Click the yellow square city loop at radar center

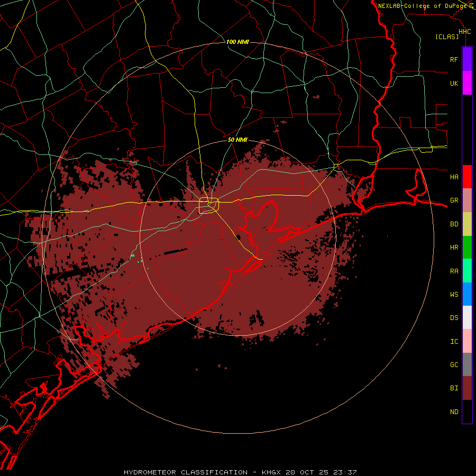click(x=208, y=206)
